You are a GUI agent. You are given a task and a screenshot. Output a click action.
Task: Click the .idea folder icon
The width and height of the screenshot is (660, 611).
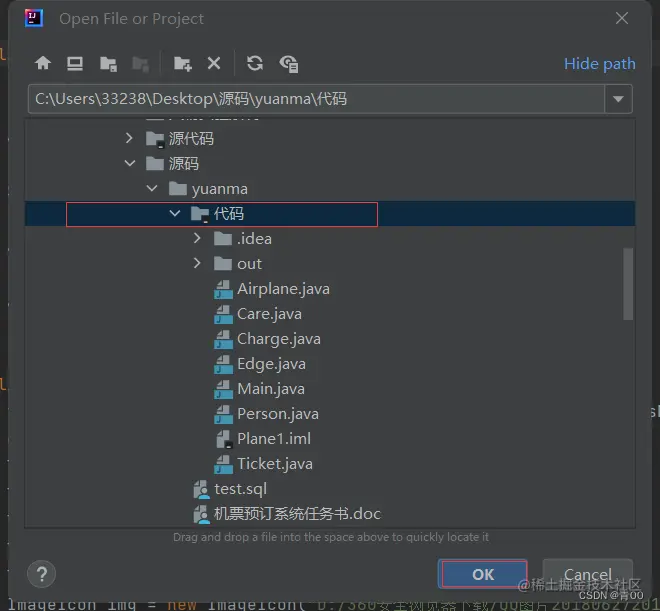223,239
